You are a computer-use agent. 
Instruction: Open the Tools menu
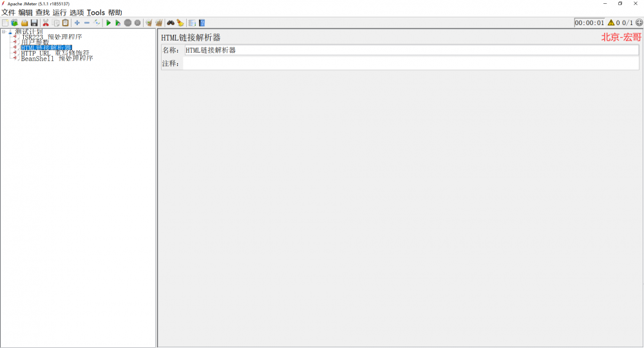(96, 13)
